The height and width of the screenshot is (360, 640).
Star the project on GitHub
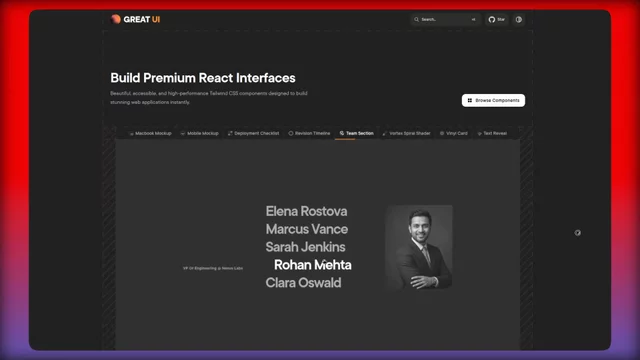497,19
